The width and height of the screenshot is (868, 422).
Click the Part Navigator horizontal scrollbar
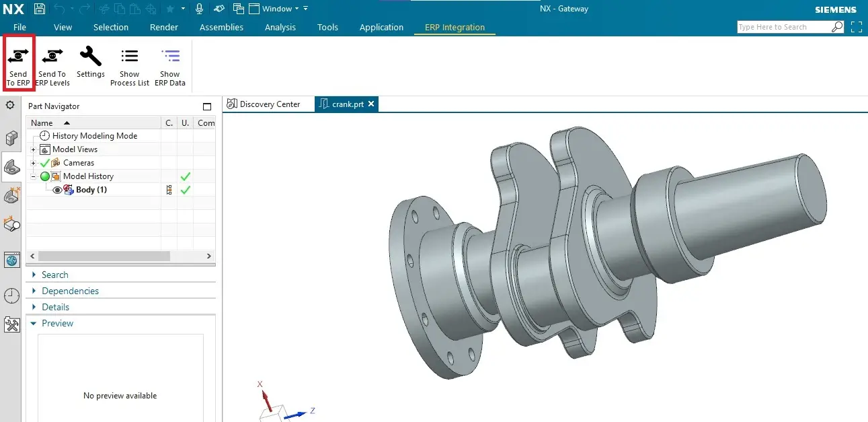[104, 256]
